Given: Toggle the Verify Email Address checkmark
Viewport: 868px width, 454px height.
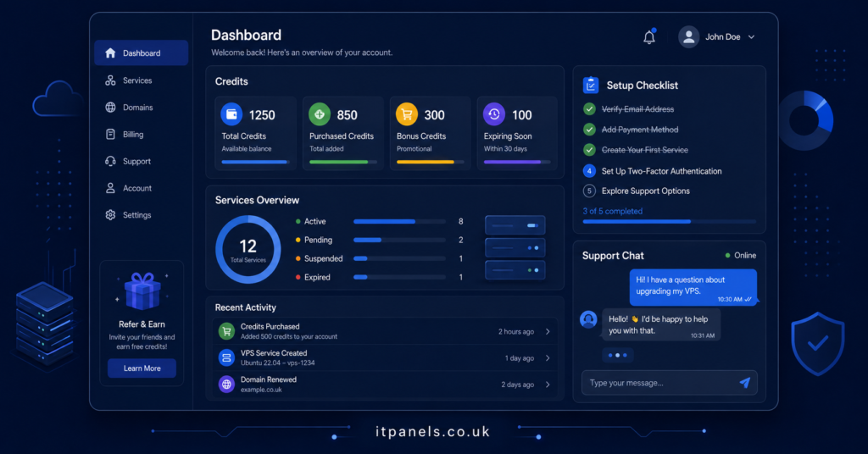Looking at the screenshot, I should point(589,109).
